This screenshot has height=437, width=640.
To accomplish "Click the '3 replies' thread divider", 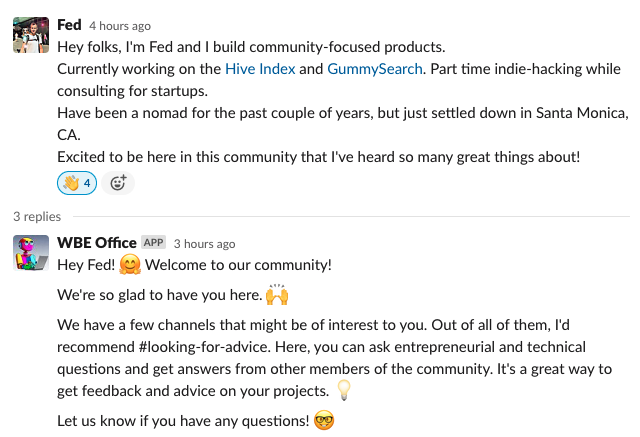I will (37, 216).
